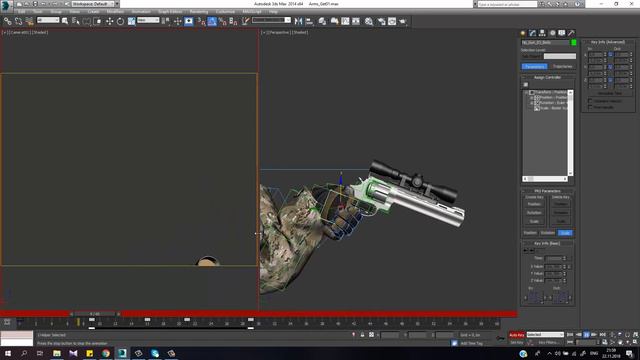The width and height of the screenshot is (640, 360).
Task: Click the Edit Named Selection Sets icon
Action: (x=245, y=21)
